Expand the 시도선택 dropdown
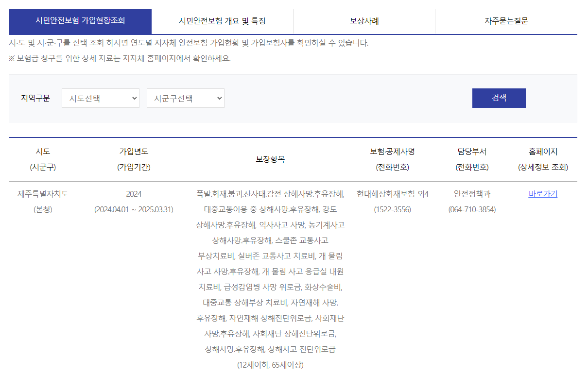 (101, 98)
